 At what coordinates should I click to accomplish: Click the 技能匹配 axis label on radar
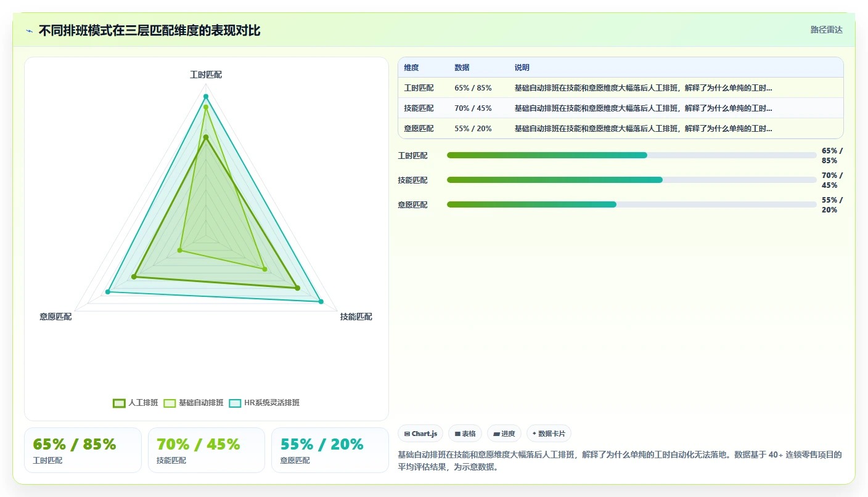tap(356, 317)
